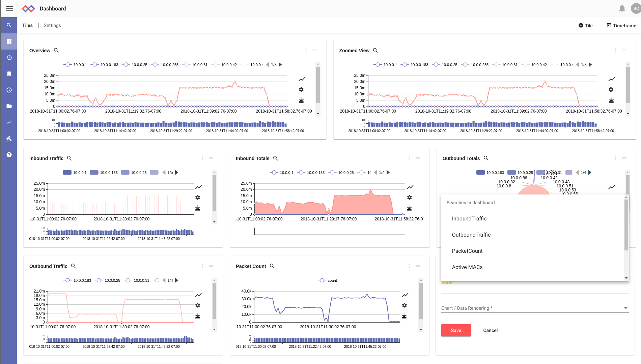Screen dimensions: 641x364
Task: Click Cancel button
Action: (490, 330)
